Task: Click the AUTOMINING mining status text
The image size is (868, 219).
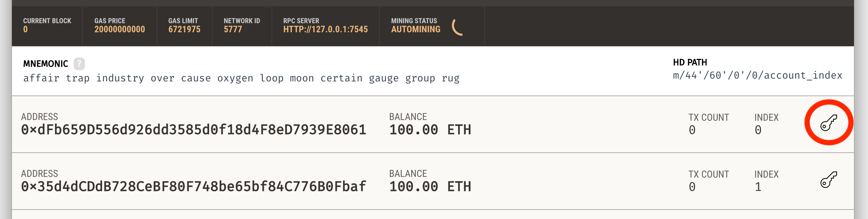Action: click(416, 29)
